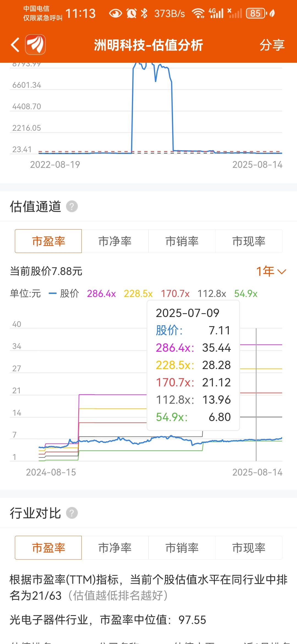Select 市现率 tab in 行业对比
The height and width of the screenshot is (644, 297).
click(x=249, y=548)
